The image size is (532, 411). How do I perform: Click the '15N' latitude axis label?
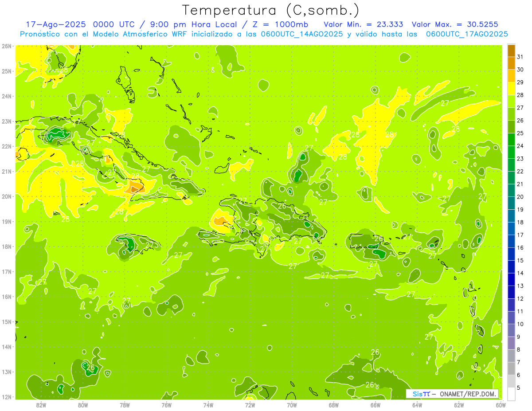6,321
